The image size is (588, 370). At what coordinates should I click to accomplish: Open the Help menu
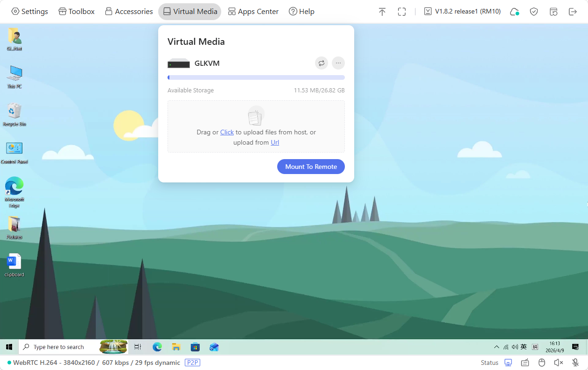pyautogui.click(x=301, y=11)
